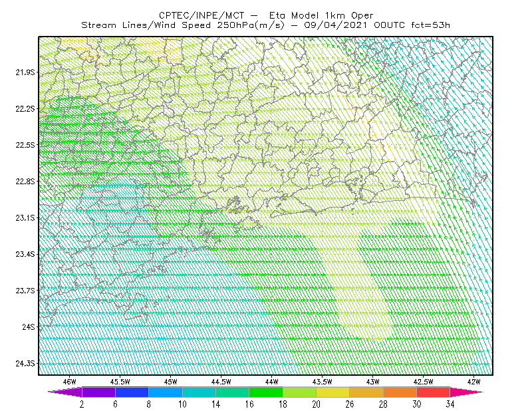Click the 46W longitude axis label
Image resolution: width=532 pixels, height=411 pixels.
tap(70, 382)
